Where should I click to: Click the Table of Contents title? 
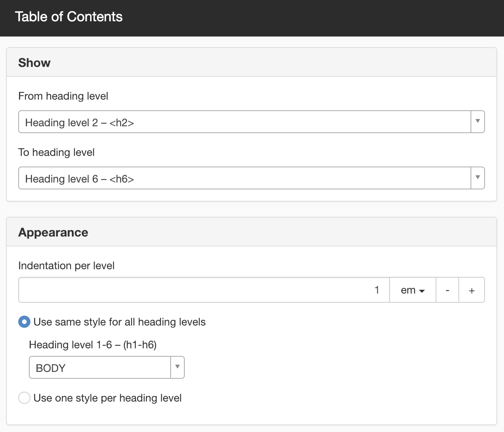pyautogui.click(x=69, y=17)
